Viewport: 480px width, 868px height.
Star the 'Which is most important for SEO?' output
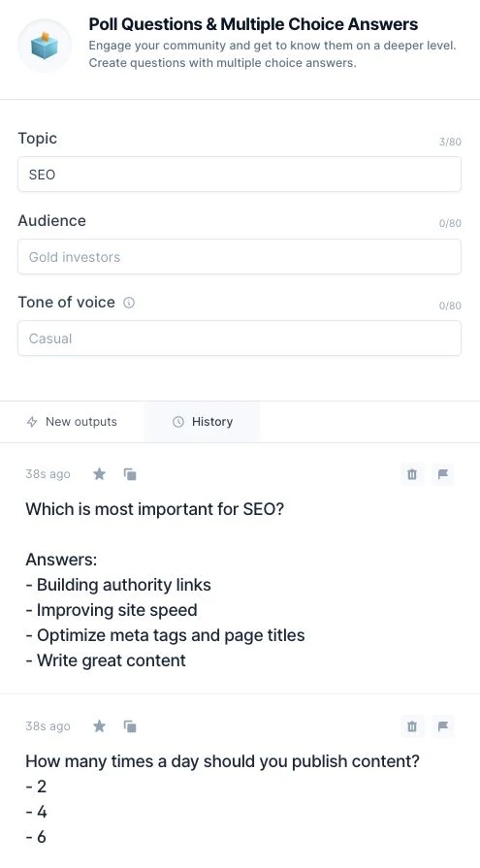coord(99,474)
